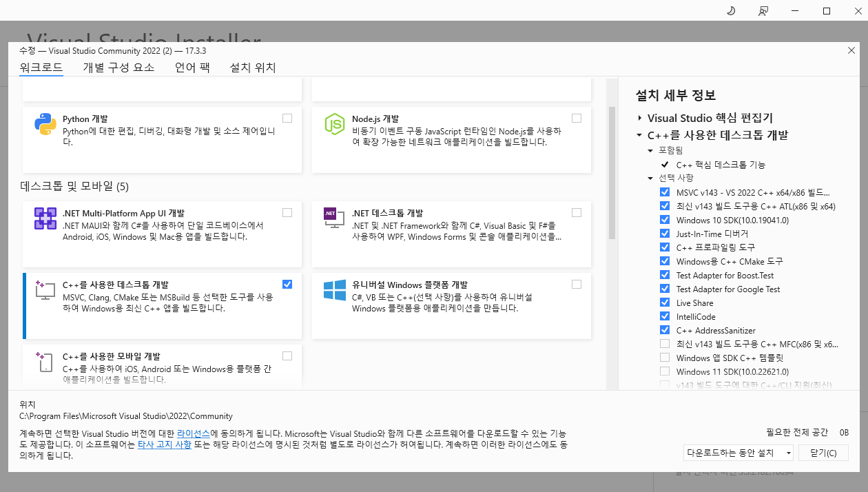
Task: Check C++를 사용한 모바일 개발 checkbox
Action: tap(287, 356)
